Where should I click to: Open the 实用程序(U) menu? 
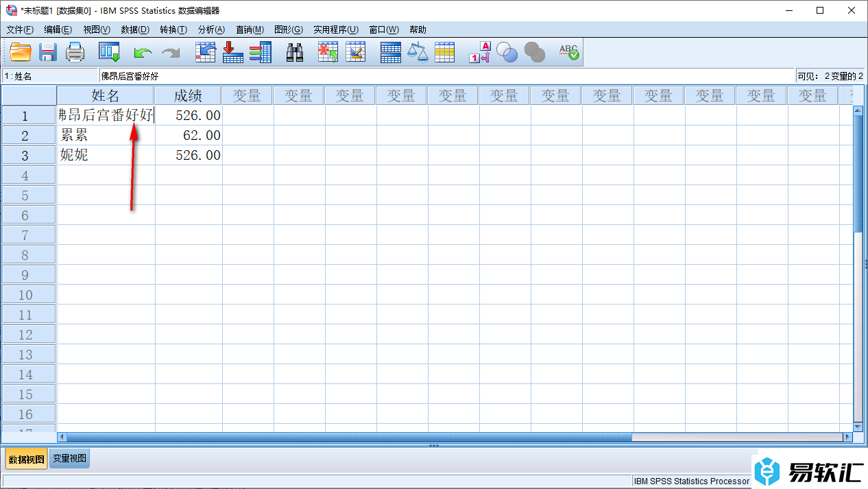click(336, 29)
